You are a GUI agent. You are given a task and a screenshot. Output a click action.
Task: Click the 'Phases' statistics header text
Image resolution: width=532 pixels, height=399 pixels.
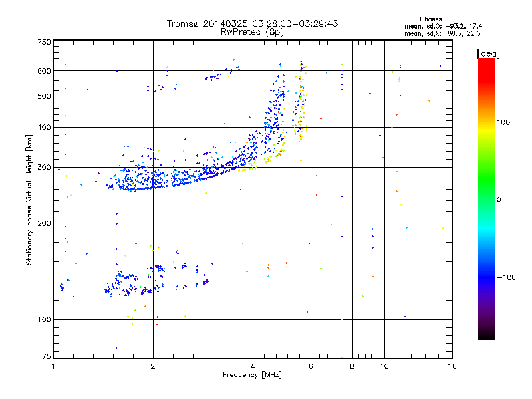(x=430, y=19)
